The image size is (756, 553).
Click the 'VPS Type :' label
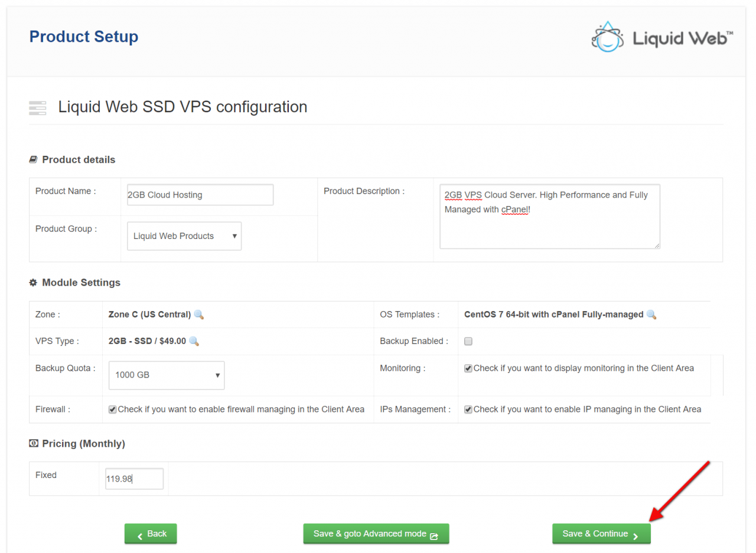[57, 341]
